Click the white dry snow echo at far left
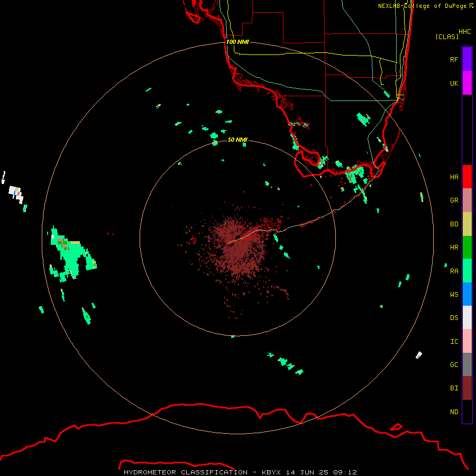The width and height of the screenshot is (476, 476). pos(16,194)
